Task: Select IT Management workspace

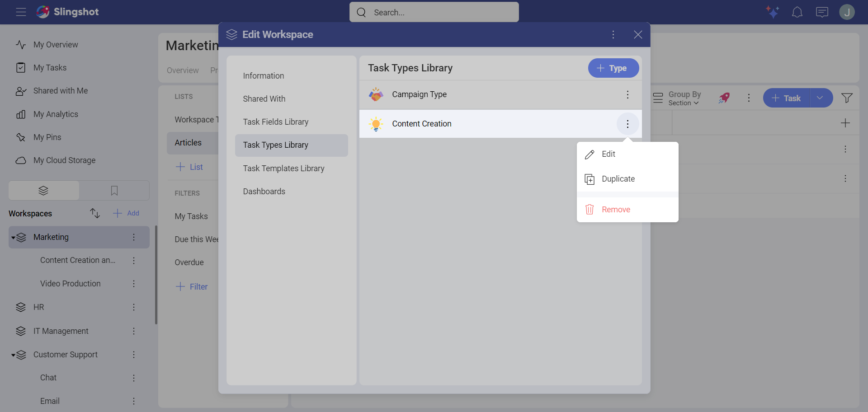Action: point(61,331)
